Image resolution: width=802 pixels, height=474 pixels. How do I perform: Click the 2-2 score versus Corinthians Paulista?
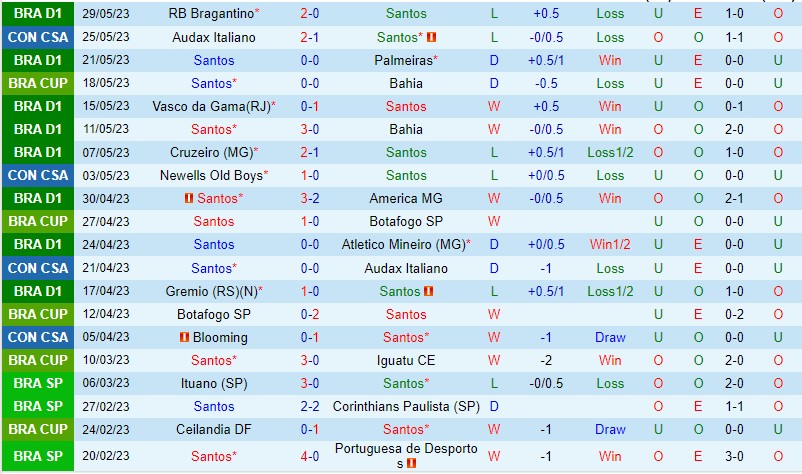[310, 406]
